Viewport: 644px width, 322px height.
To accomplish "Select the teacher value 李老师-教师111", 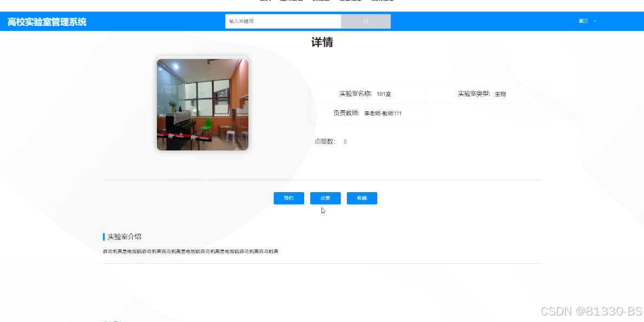I will pos(383,113).
